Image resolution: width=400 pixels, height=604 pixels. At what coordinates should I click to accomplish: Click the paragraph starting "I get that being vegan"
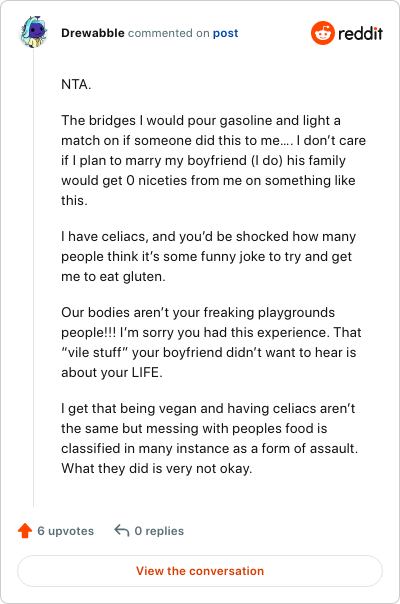click(x=210, y=438)
